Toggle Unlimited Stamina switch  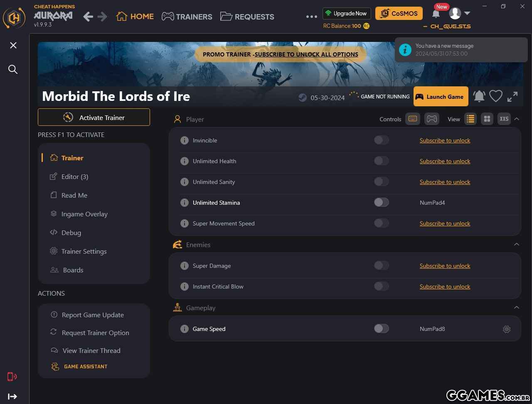pos(381,202)
